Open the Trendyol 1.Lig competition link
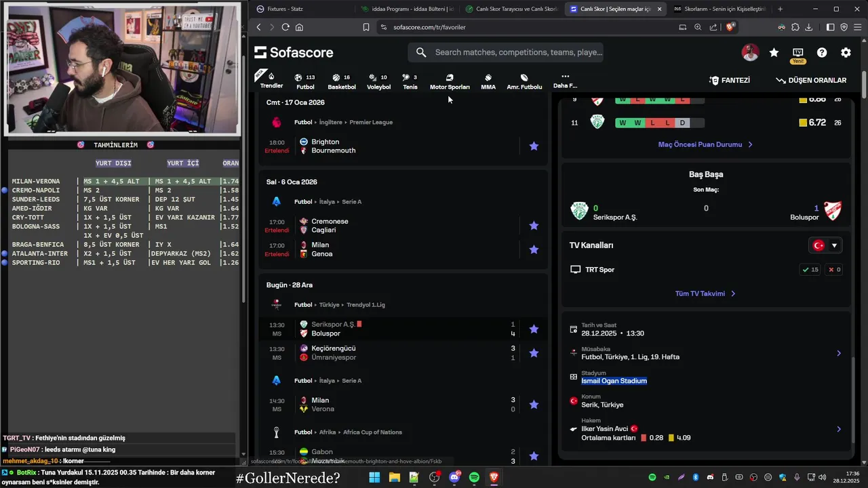 [366, 305]
